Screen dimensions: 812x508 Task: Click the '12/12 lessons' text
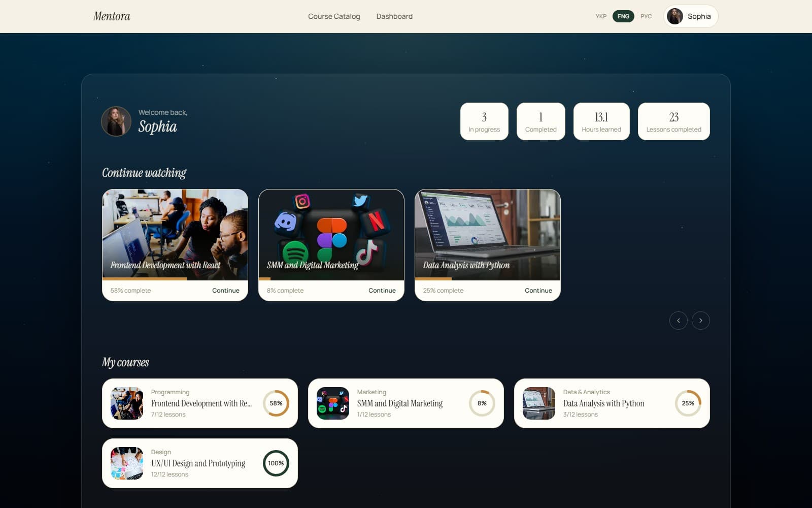tap(170, 474)
